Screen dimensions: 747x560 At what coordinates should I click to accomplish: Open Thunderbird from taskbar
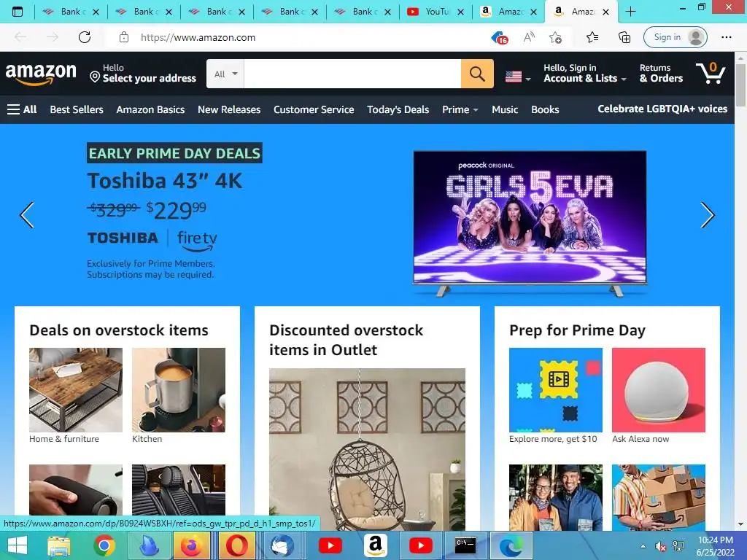pos(282,545)
